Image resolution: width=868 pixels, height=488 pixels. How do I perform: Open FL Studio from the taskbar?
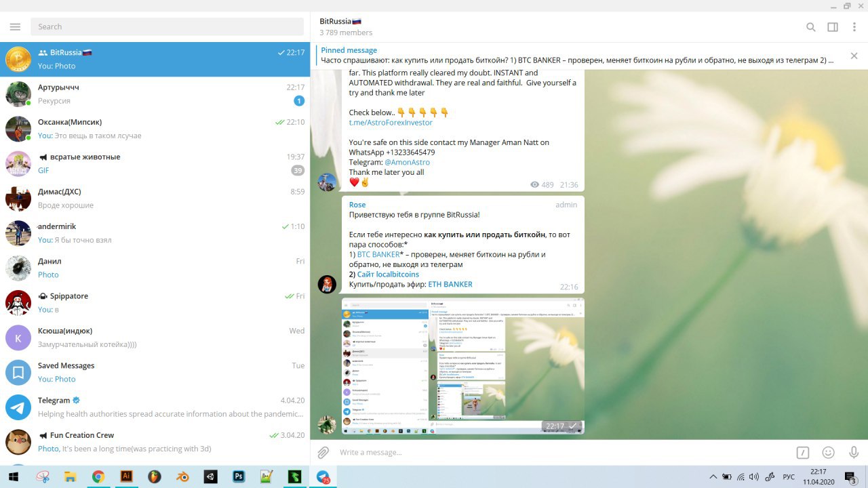pyautogui.click(x=155, y=476)
